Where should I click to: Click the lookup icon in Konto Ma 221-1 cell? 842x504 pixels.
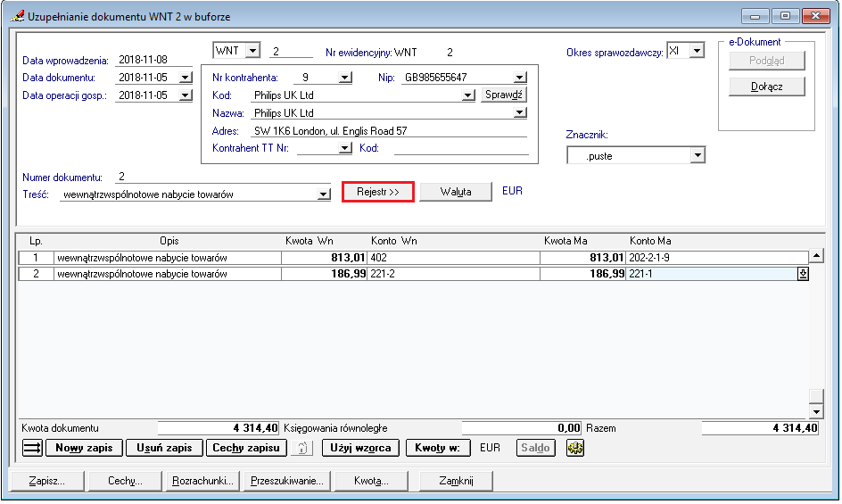pyautogui.click(x=803, y=274)
